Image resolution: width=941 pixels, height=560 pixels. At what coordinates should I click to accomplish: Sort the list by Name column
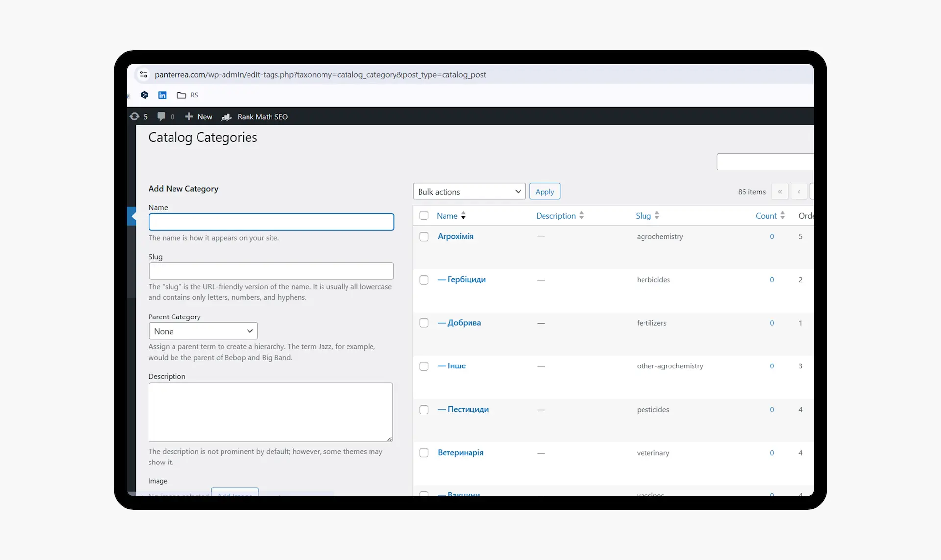(x=446, y=215)
